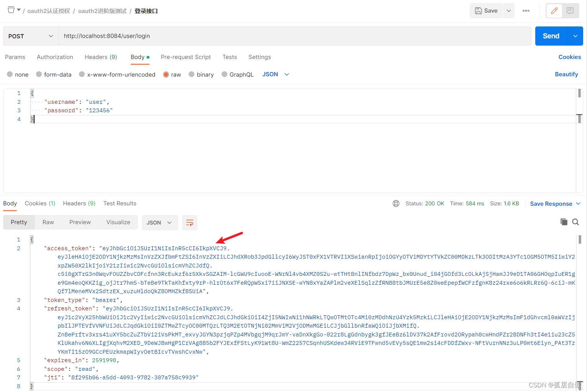Click the request name 登录接口

point(146,11)
